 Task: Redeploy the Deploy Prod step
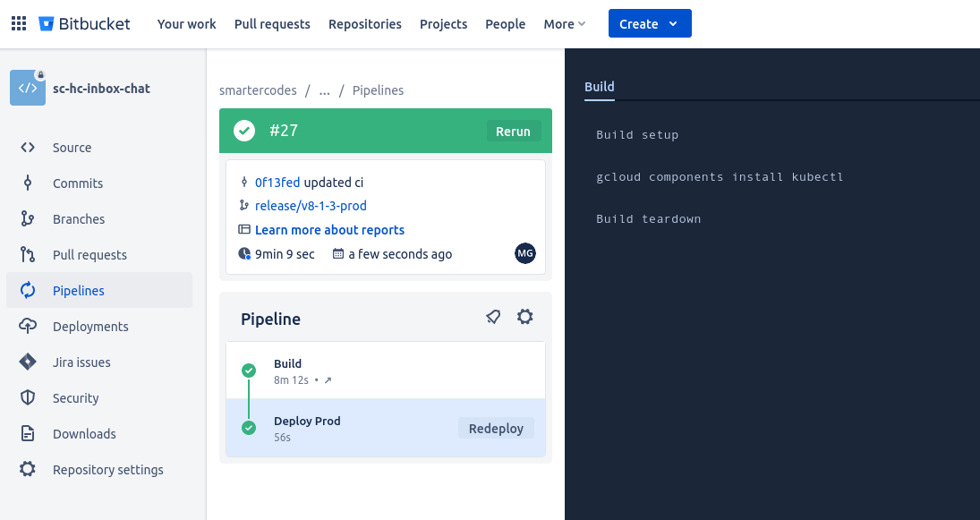(x=496, y=428)
